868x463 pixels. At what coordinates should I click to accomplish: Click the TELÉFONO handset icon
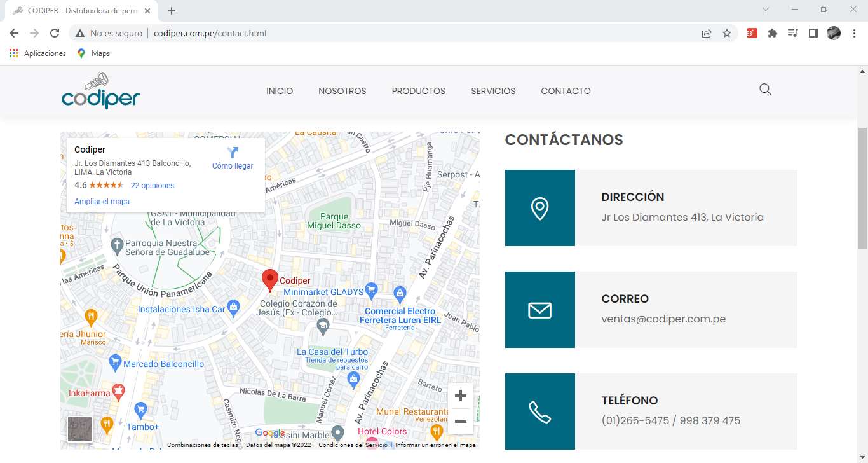[x=539, y=412]
